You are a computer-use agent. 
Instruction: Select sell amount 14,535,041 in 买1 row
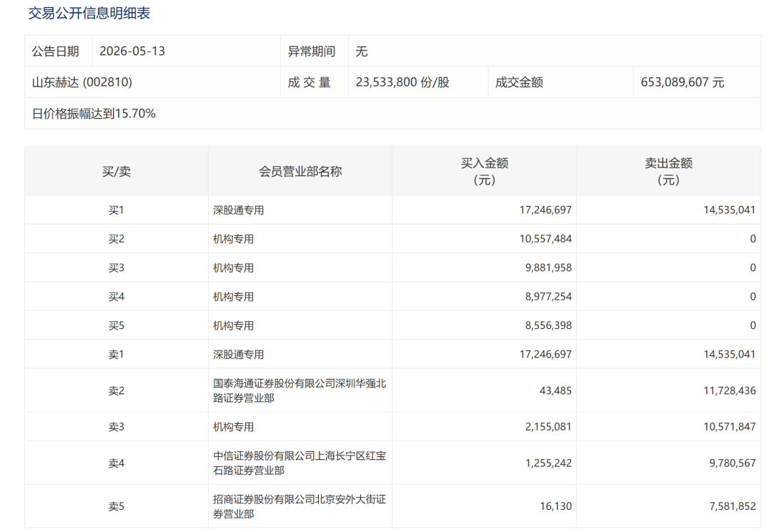click(x=730, y=210)
